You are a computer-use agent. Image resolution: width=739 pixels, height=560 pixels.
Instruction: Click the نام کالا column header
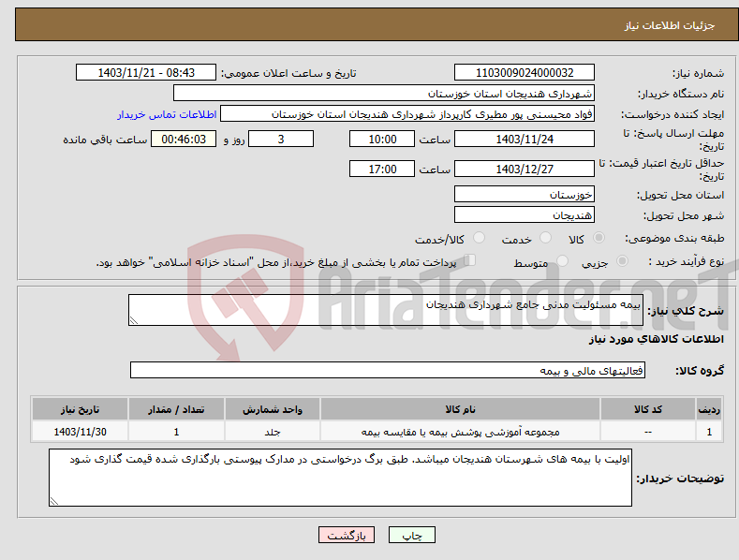(460, 409)
